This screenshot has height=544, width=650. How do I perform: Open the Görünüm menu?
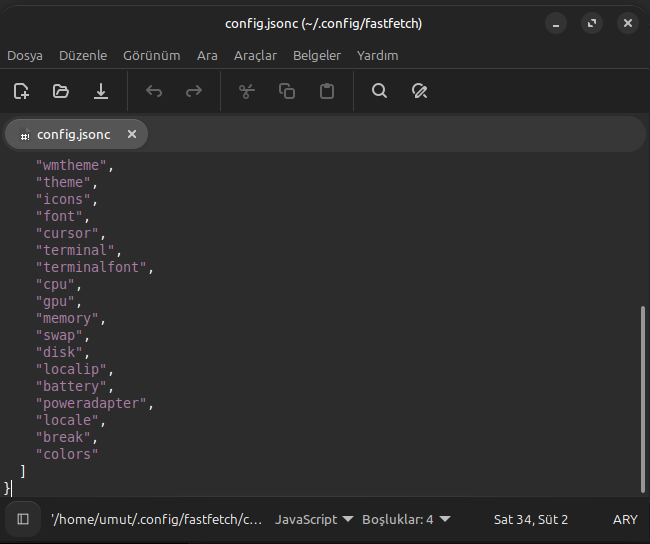click(152, 56)
